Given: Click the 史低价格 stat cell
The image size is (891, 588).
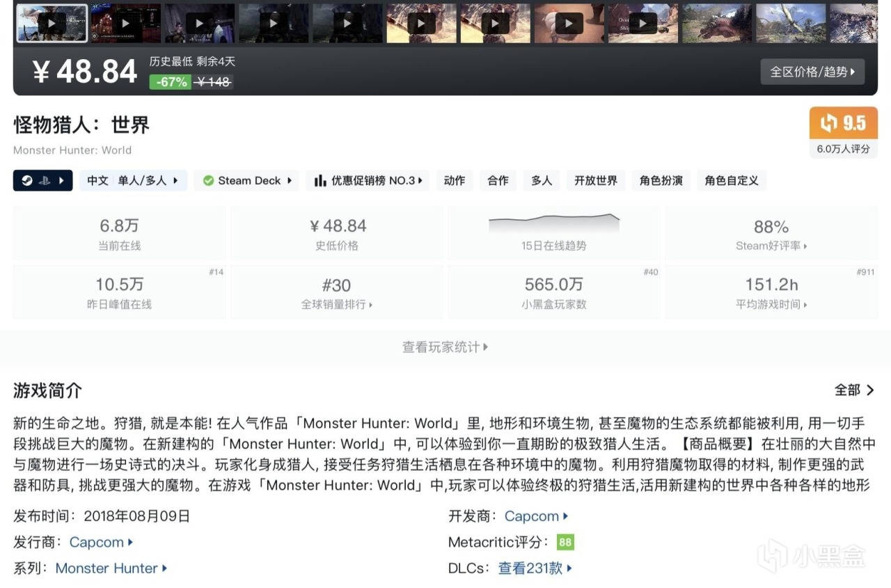Looking at the screenshot, I should click(337, 234).
